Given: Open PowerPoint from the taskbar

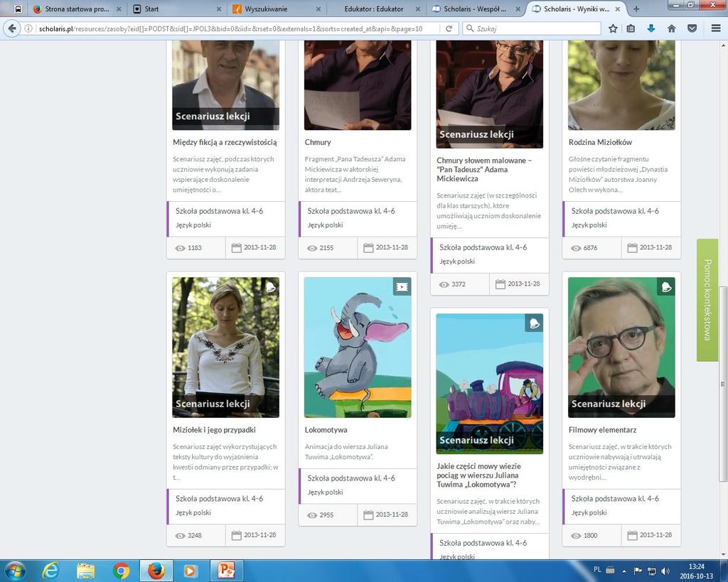Looking at the screenshot, I should 227,571.
